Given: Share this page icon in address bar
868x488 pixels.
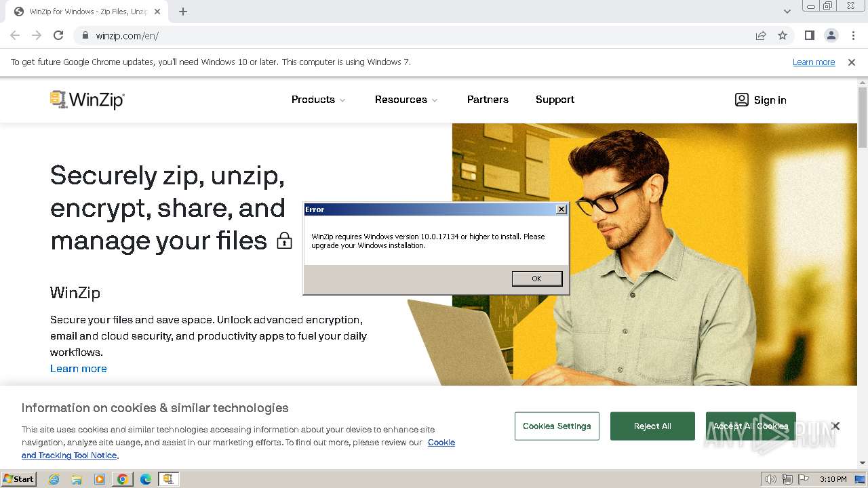Looking at the screenshot, I should tap(761, 35).
